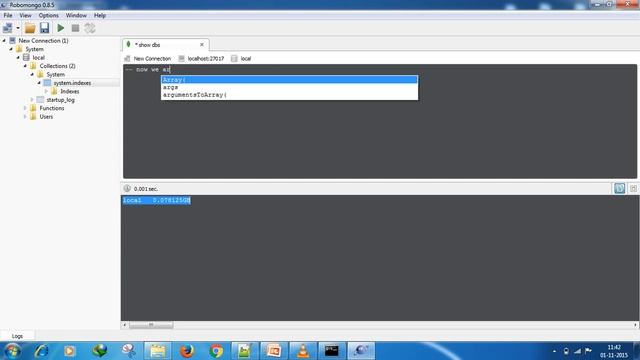Select system.indexes collection

tap(72, 83)
